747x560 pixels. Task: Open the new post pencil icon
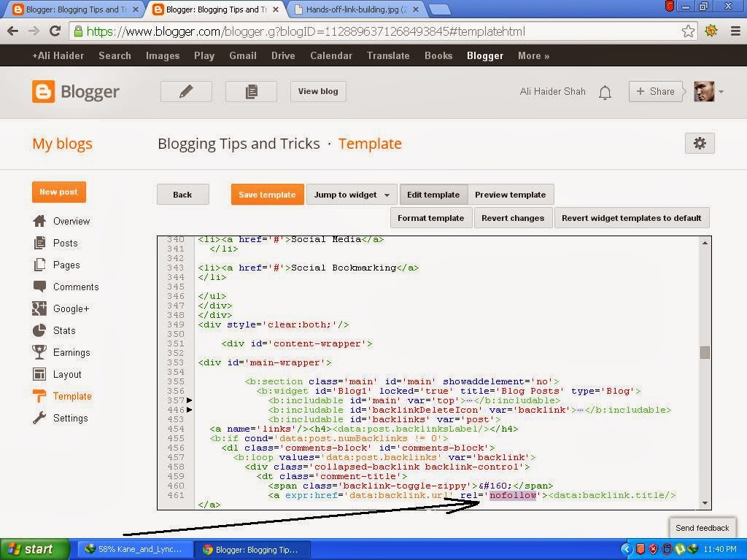[x=186, y=91]
